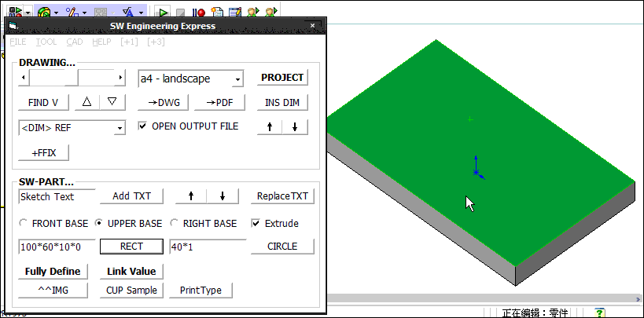Click the +FFIX button
This screenshot has height=318, width=644.
(x=43, y=152)
